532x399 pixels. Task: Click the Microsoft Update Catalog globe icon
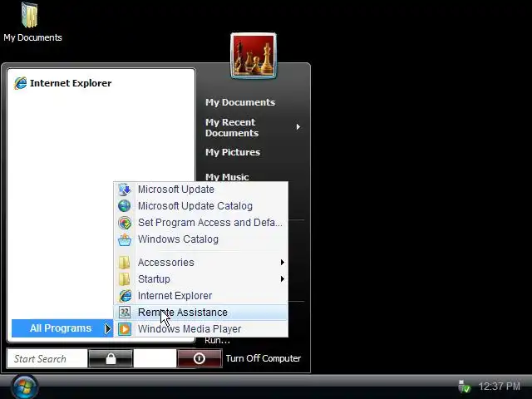point(125,206)
